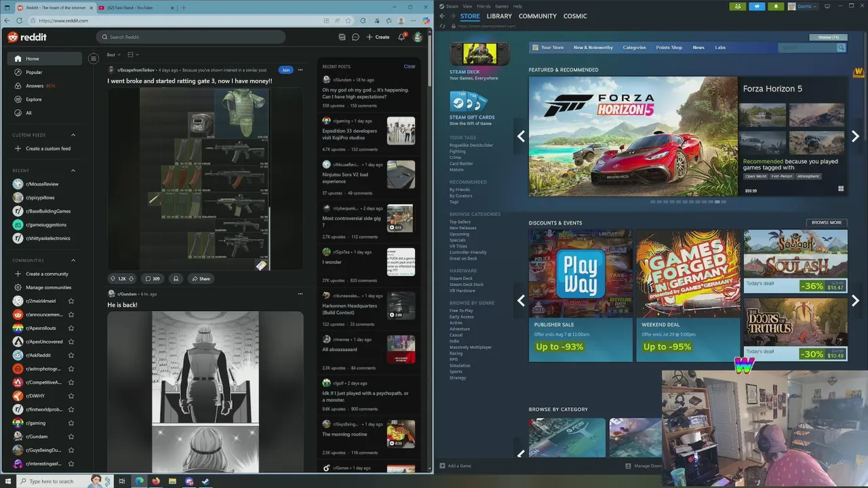Downvote the Tarkov gate 3 post
The width and height of the screenshot is (868, 488).
(x=131, y=279)
